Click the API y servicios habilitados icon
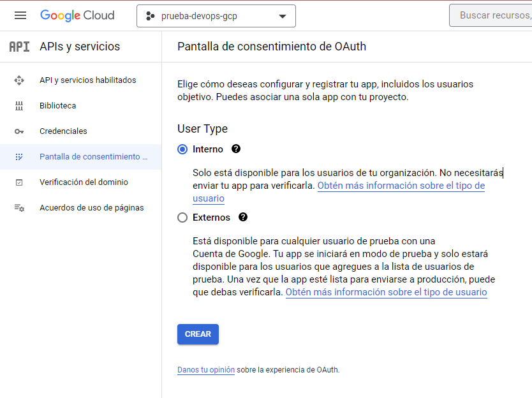The height and width of the screenshot is (398, 532). tap(19, 80)
